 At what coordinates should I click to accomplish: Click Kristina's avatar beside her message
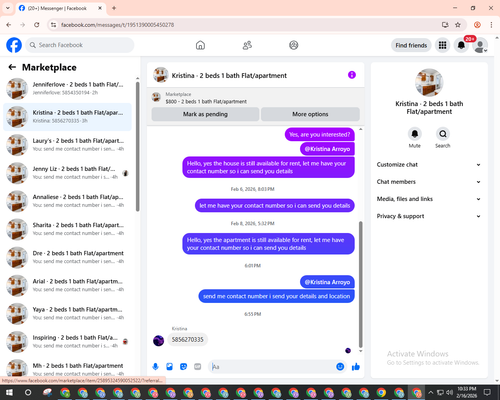click(158, 341)
